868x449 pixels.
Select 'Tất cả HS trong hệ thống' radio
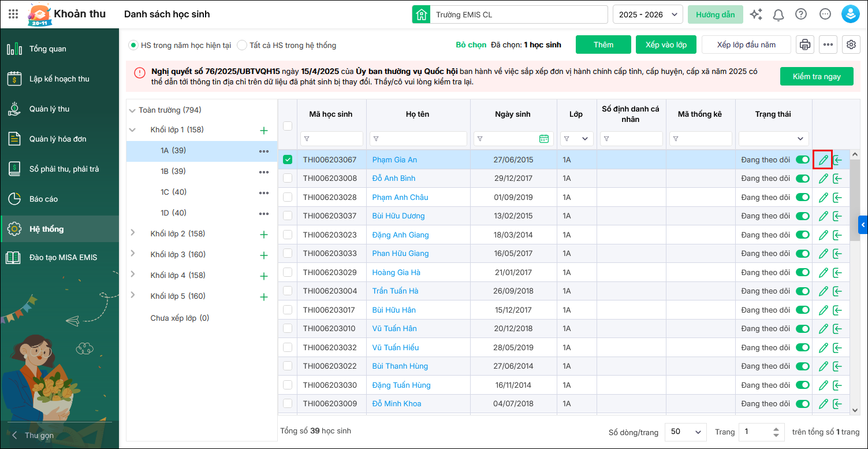coord(243,45)
